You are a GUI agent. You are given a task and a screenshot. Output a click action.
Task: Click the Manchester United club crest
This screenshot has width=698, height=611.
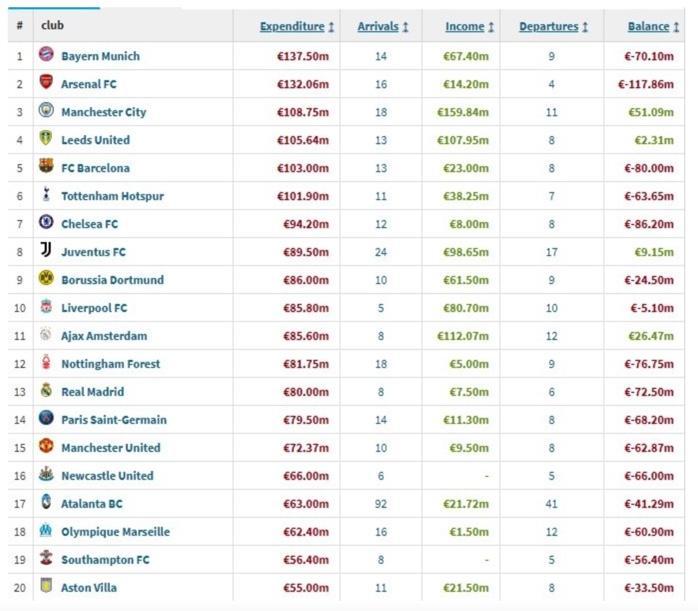[x=45, y=447]
